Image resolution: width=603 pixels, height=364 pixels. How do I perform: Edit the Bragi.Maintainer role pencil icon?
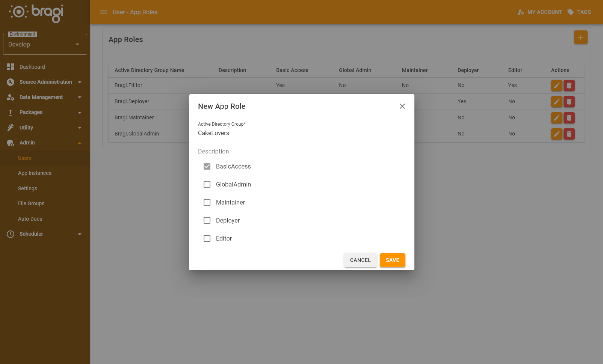click(556, 118)
